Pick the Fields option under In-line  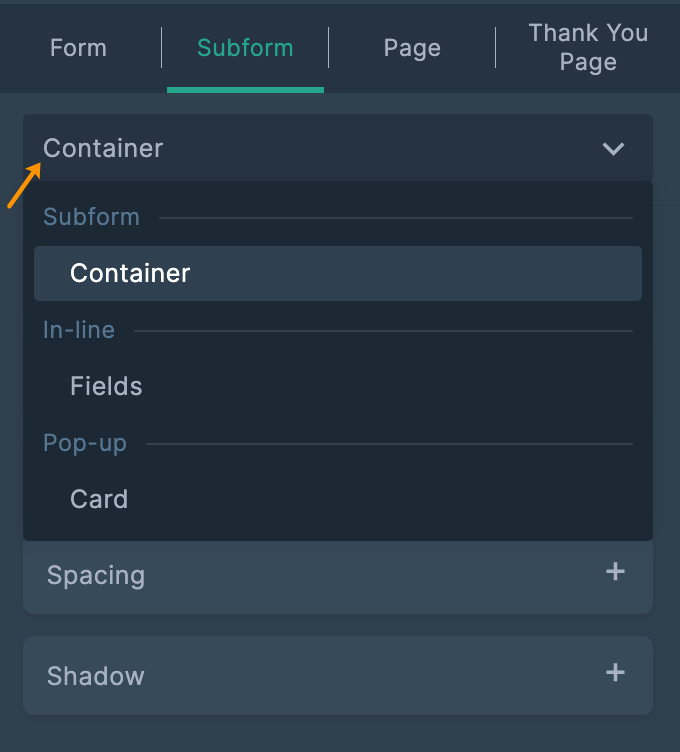point(106,386)
